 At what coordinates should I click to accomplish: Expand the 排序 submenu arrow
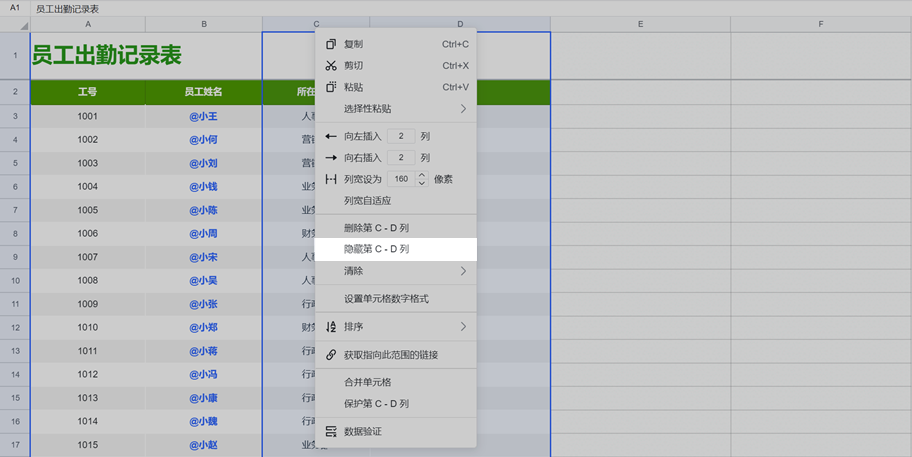[463, 327]
